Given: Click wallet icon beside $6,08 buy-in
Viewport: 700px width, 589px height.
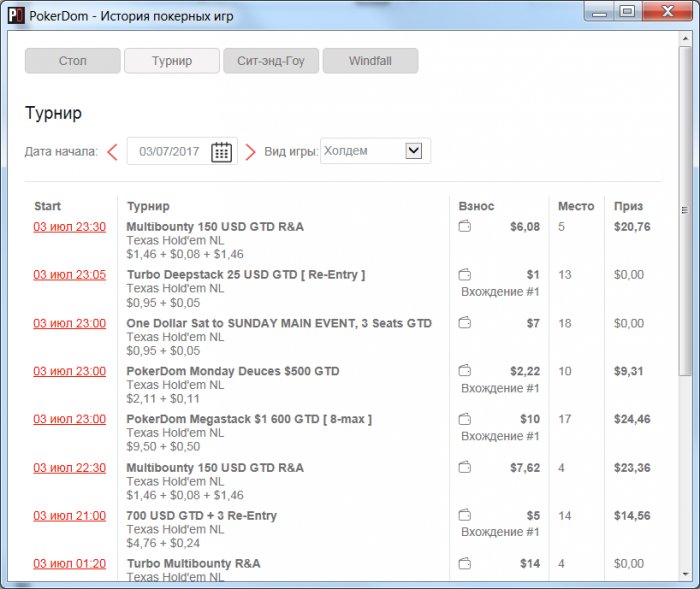Looking at the screenshot, I should click(465, 226).
